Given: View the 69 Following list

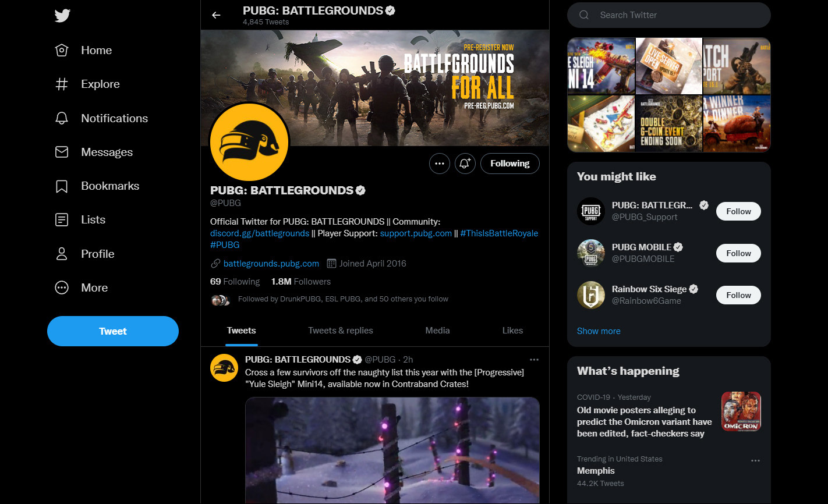Looking at the screenshot, I should (x=235, y=282).
